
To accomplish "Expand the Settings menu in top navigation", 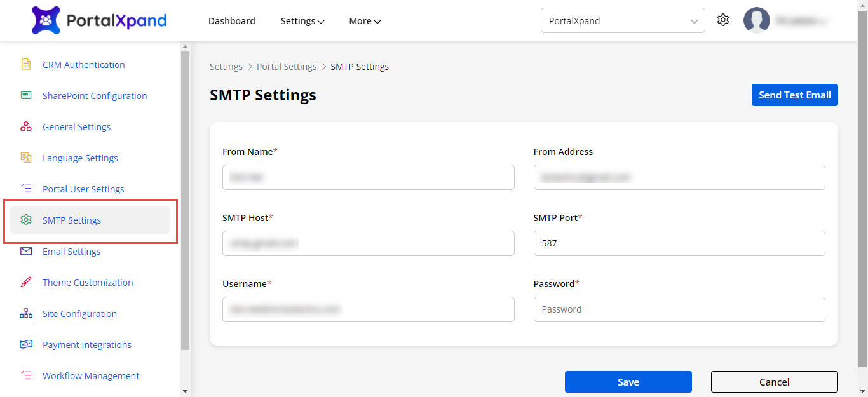I will pyautogui.click(x=302, y=21).
